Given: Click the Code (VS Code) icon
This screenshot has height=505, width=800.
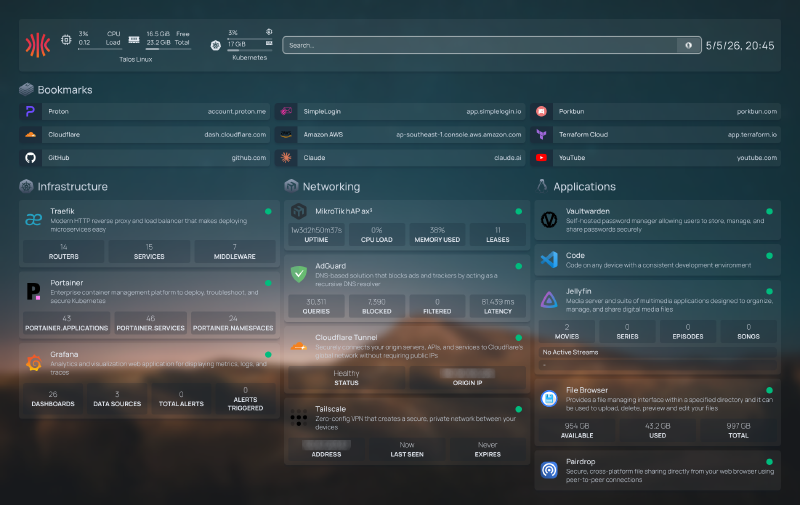Looking at the screenshot, I should 549,260.
